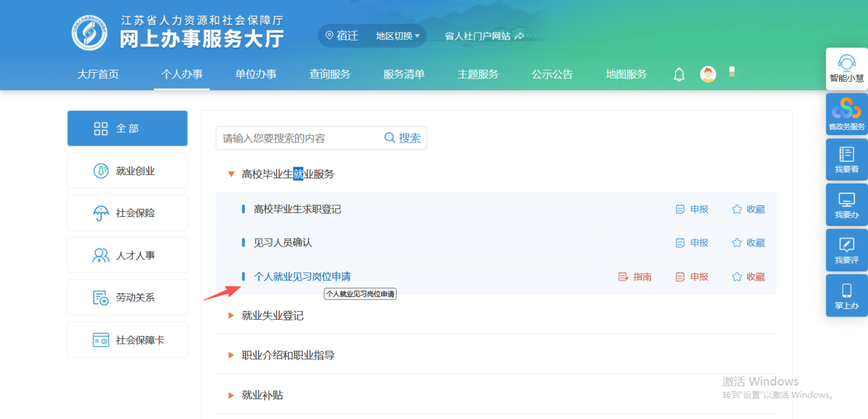This screenshot has width=868, height=419.
Task: Open the user avatar profile
Action: tap(708, 75)
